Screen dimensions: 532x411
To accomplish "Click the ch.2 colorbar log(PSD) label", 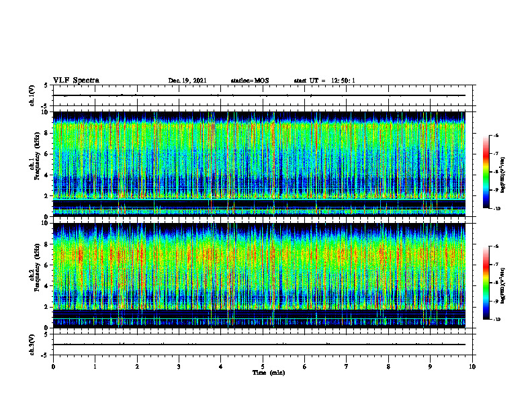I will point(504,285).
